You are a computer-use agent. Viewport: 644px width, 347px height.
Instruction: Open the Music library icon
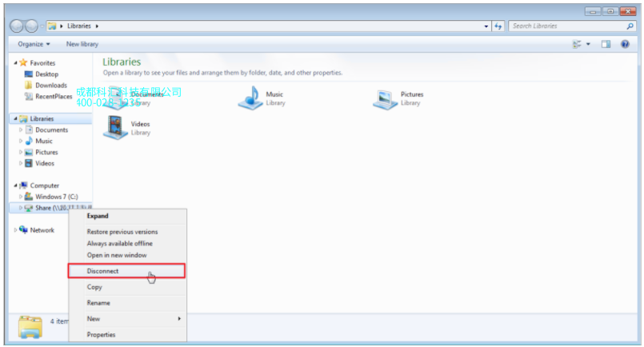[250, 98]
